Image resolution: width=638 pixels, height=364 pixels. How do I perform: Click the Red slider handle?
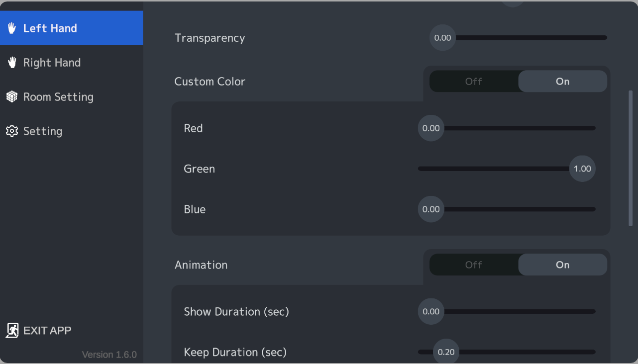(x=431, y=128)
